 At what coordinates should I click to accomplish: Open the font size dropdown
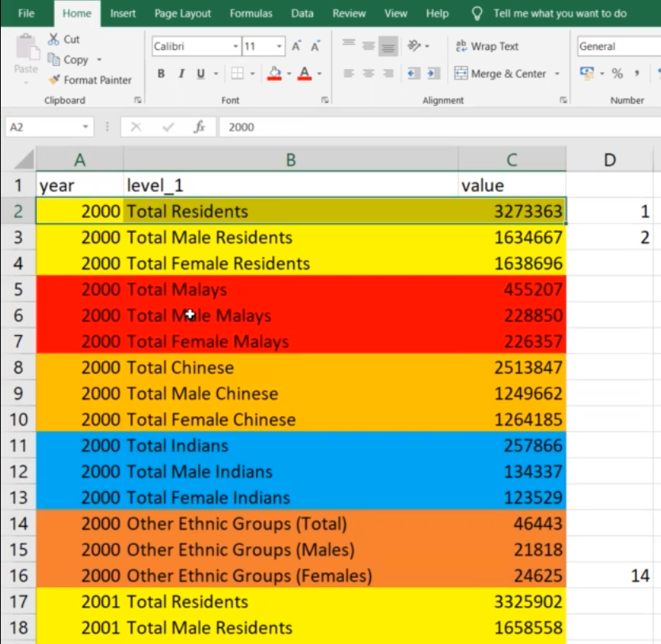[x=281, y=47]
